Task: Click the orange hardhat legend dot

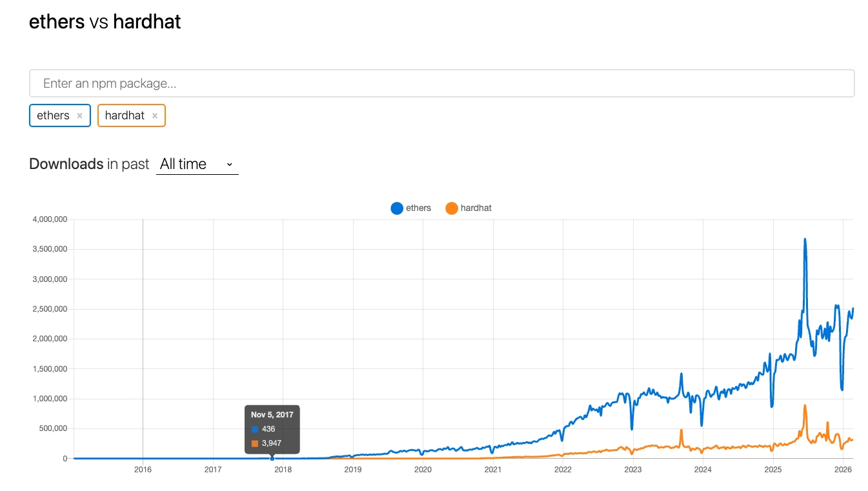Action: point(452,208)
